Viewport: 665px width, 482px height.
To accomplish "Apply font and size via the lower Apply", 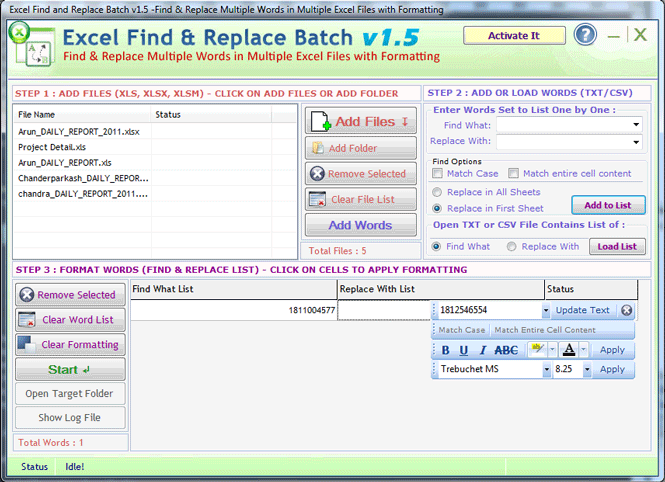I will (612, 369).
